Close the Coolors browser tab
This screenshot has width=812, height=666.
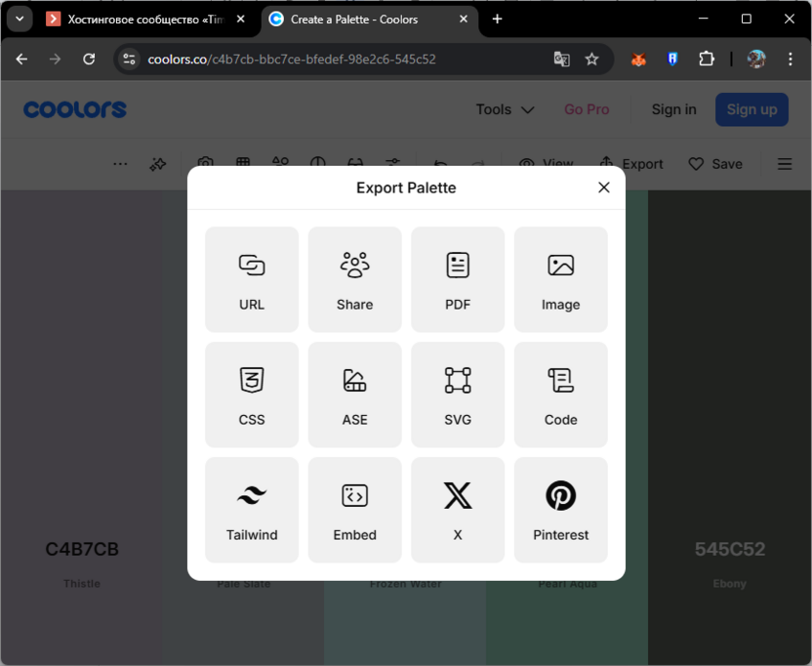[464, 19]
